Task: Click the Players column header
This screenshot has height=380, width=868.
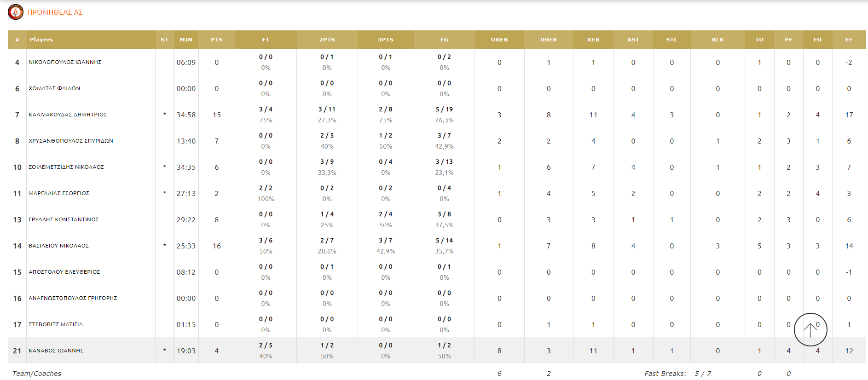Action: pyautogui.click(x=41, y=40)
